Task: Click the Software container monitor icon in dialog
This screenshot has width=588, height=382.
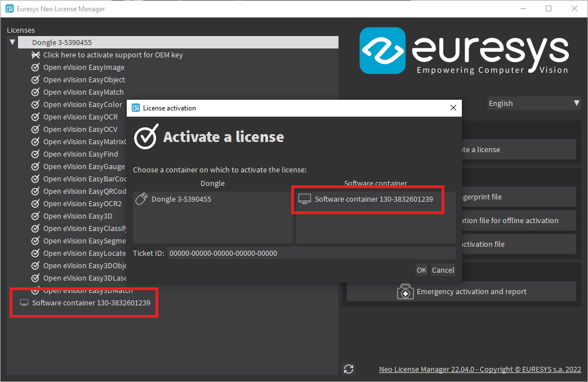Action: point(305,198)
